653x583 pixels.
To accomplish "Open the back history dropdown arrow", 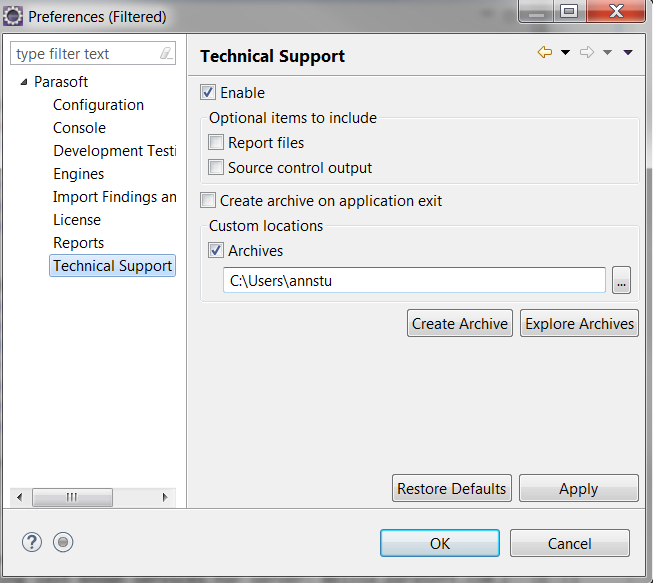I will [565, 52].
